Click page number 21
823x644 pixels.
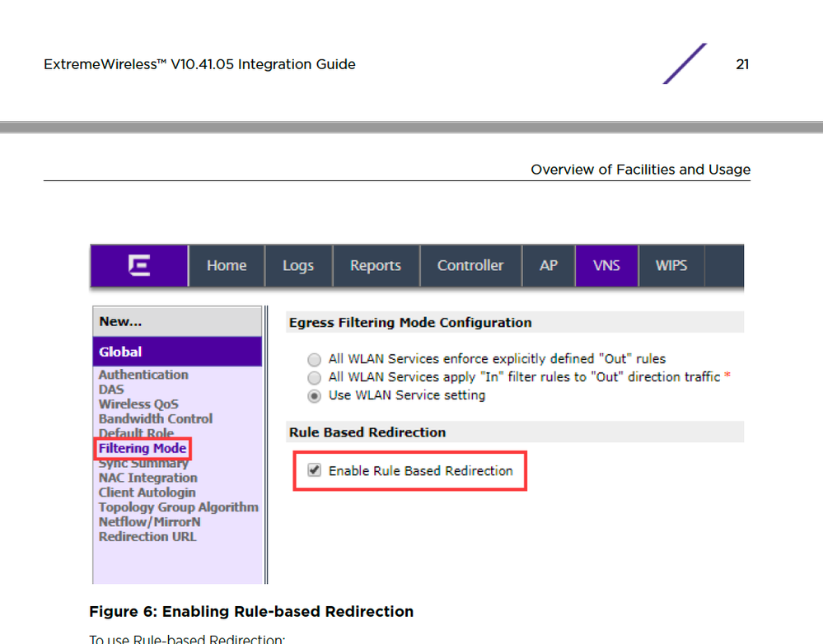point(742,64)
